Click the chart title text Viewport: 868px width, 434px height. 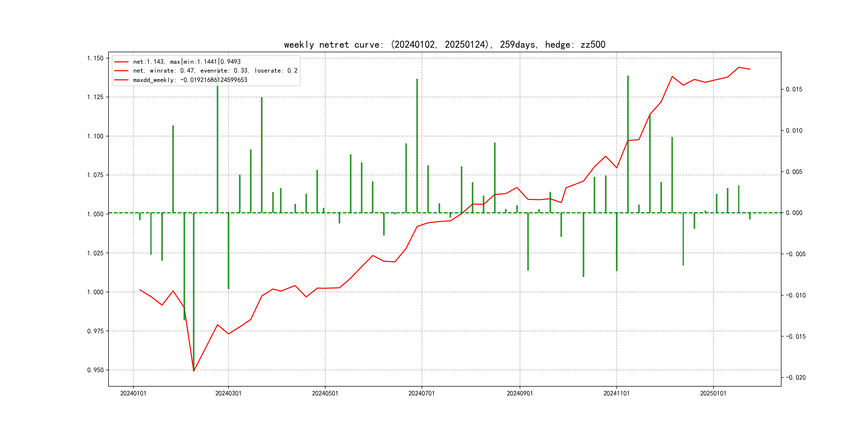(444, 44)
